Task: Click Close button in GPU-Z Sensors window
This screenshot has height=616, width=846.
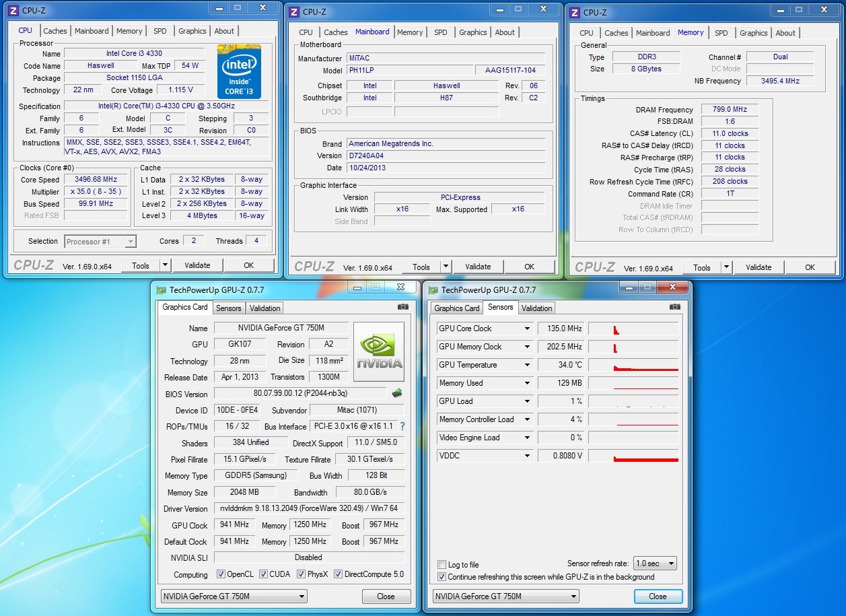Action: coord(658,596)
